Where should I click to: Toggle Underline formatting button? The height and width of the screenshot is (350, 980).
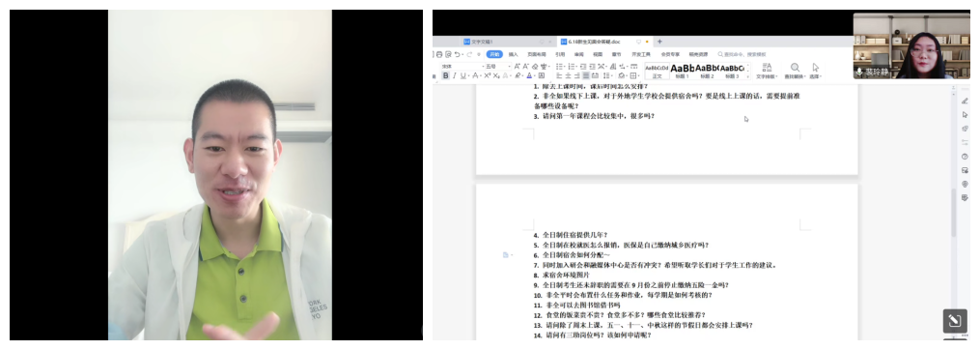click(x=463, y=75)
